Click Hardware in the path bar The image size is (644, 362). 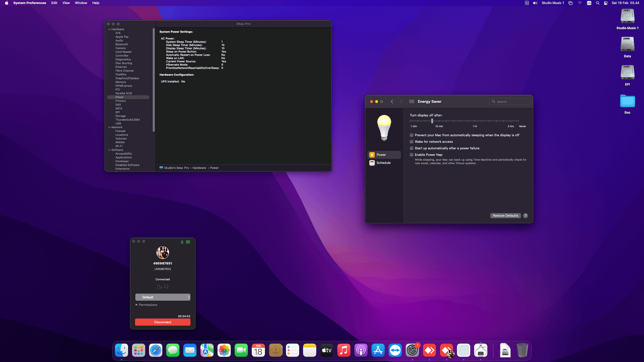[x=199, y=168]
